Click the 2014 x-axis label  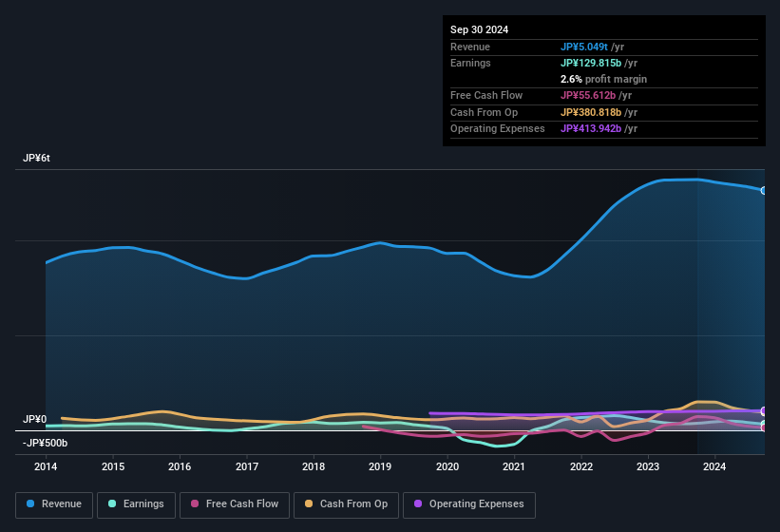pyautogui.click(x=46, y=466)
